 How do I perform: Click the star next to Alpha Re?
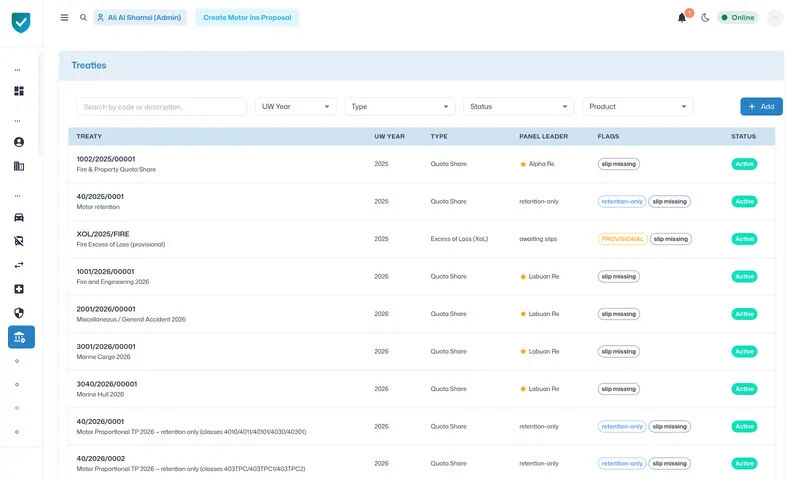(x=523, y=164)
